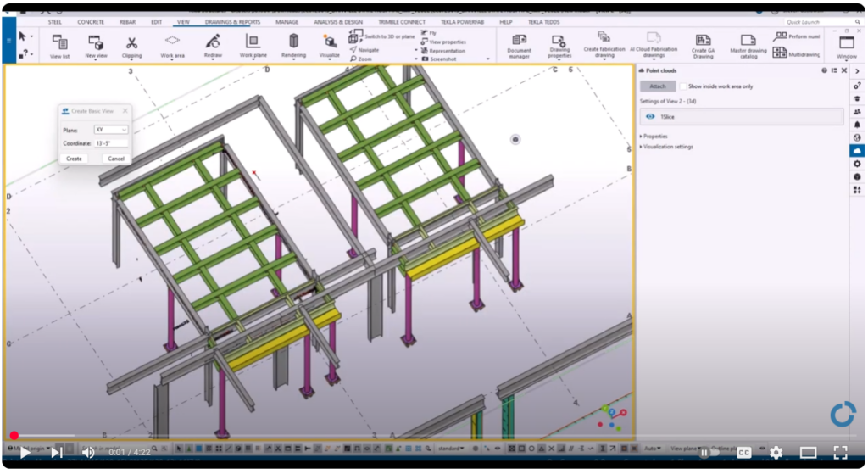Open the MANAGE ribbon tab
The width and height of the screenshot is (868, 474).
(x=287, y=22)
